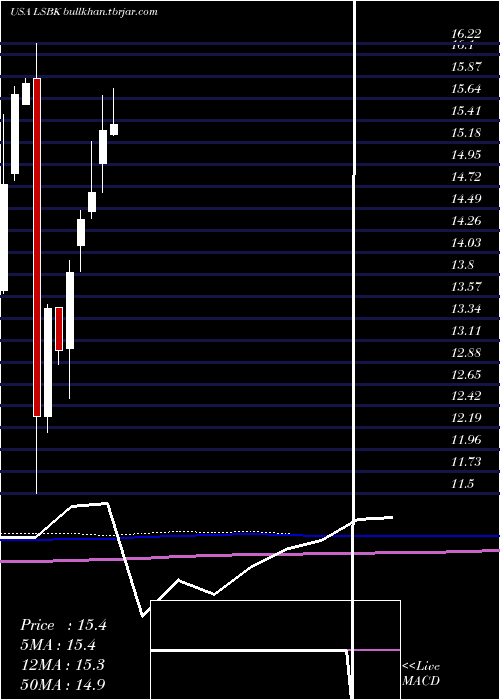The width and height of the screenshot is (500, 700).
Task: Click the '5MA : 15.4' readout
Action: [x=58, y=645]
